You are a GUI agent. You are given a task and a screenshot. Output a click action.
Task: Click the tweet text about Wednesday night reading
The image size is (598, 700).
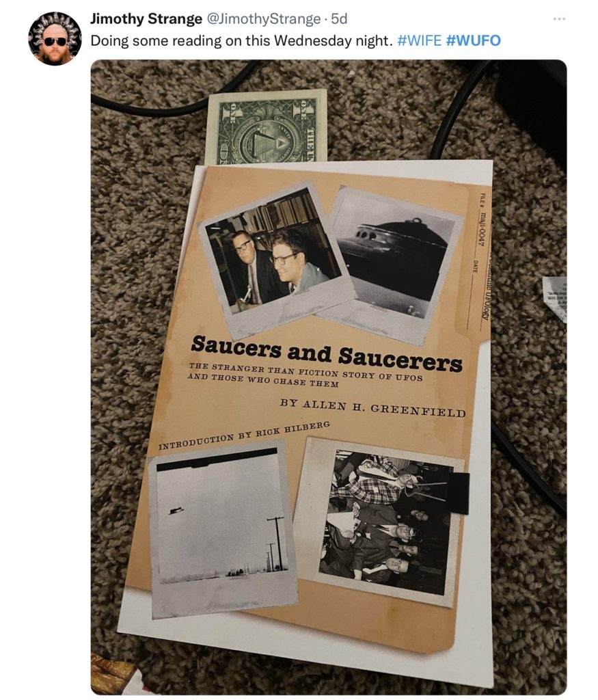(242, 40)
